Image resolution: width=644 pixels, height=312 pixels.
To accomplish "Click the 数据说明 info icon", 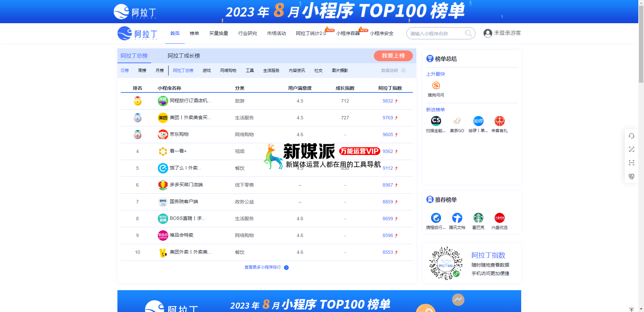I will [x=403, y=71].
